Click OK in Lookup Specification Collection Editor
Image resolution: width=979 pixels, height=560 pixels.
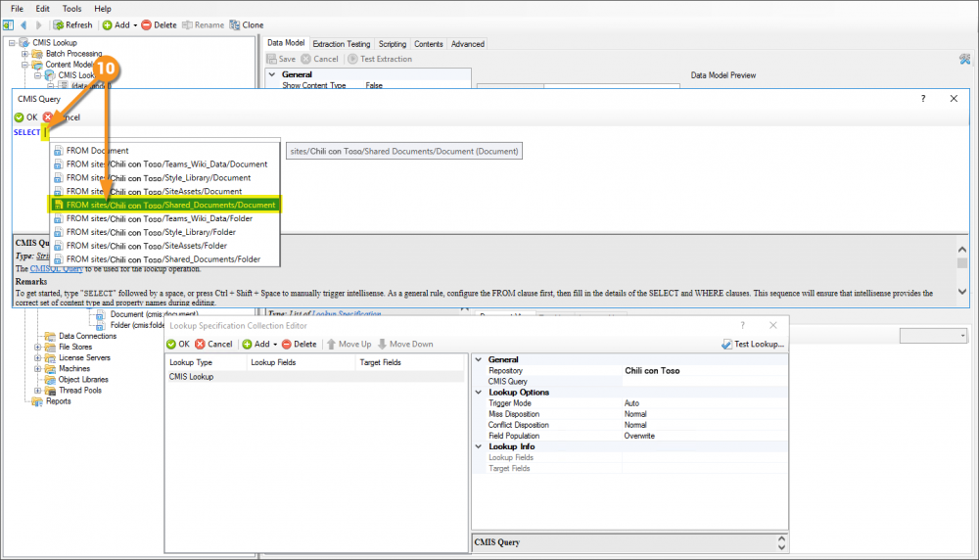[x=177, y=344]
